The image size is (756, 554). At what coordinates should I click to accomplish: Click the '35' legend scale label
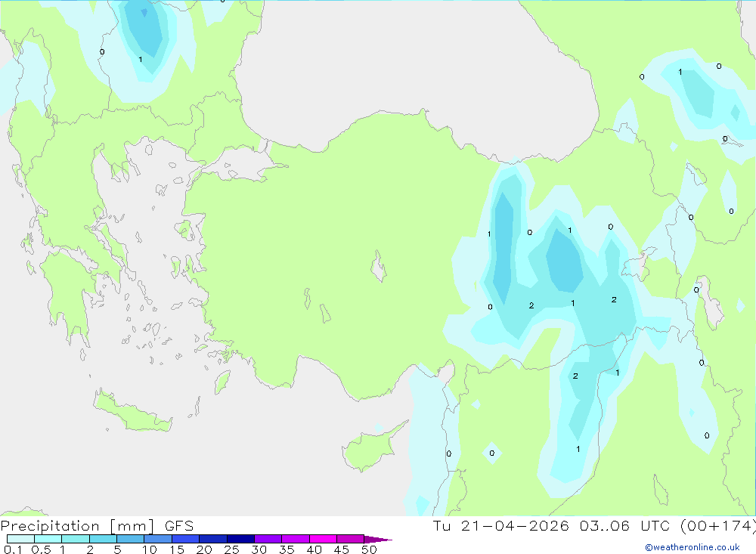point(287,549)
